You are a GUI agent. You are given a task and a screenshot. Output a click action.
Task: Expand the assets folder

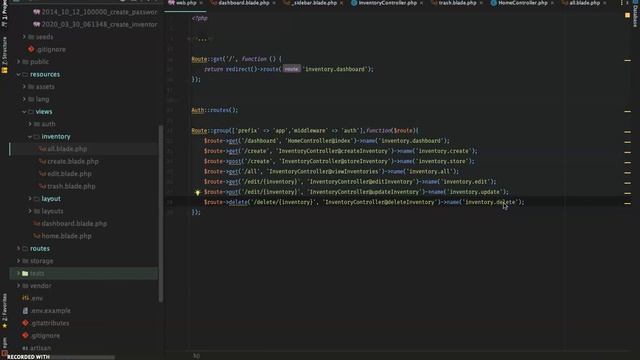point(24,87)
